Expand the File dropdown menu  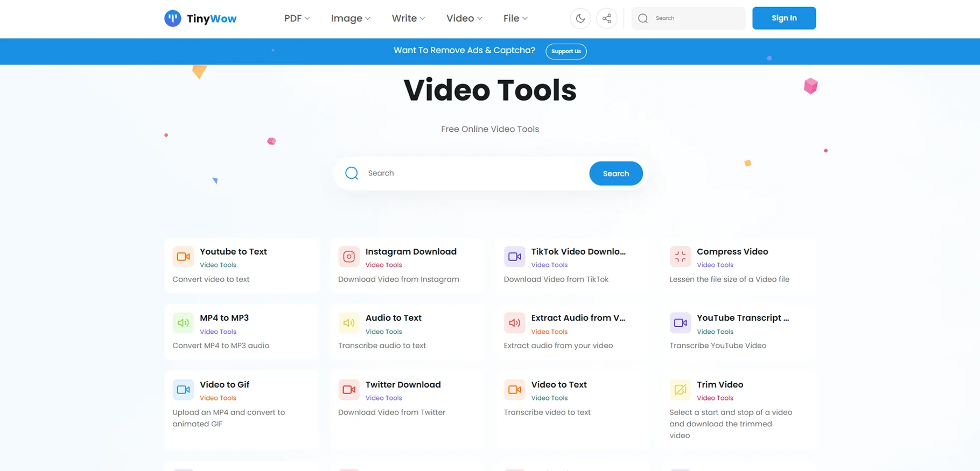pos(515,18)
